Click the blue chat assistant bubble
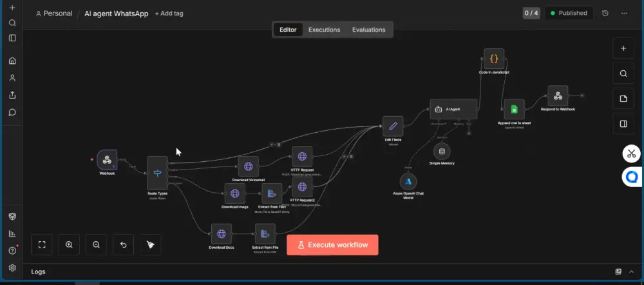The image size is (644, 285). [x=632, y=177]
